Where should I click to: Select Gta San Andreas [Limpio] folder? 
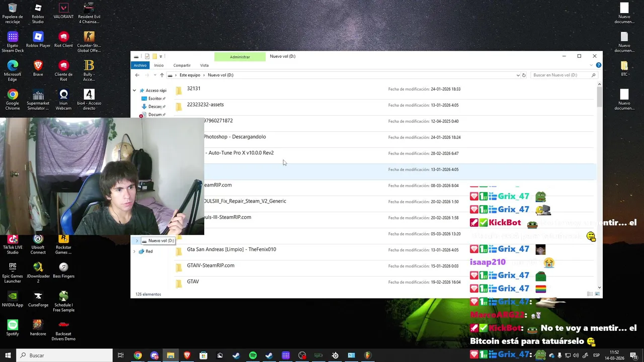[x=385, y=250]
